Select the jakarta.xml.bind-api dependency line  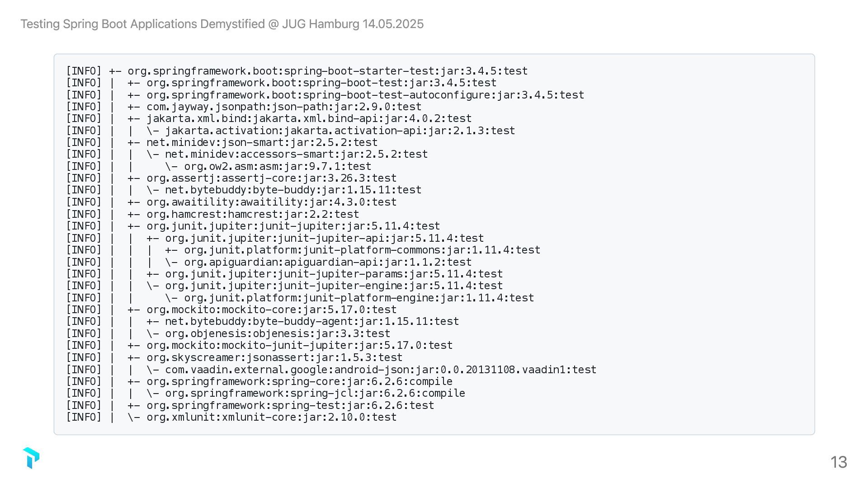coord(309,119)
